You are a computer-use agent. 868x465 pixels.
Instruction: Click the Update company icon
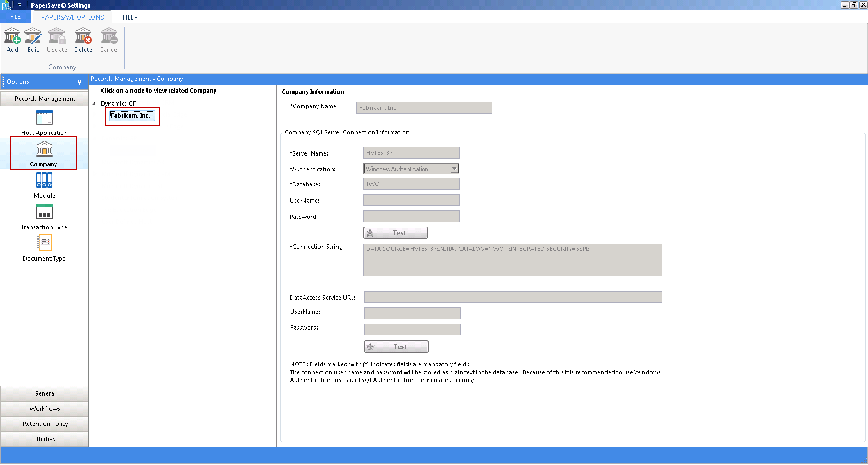[x=57, y=41]
